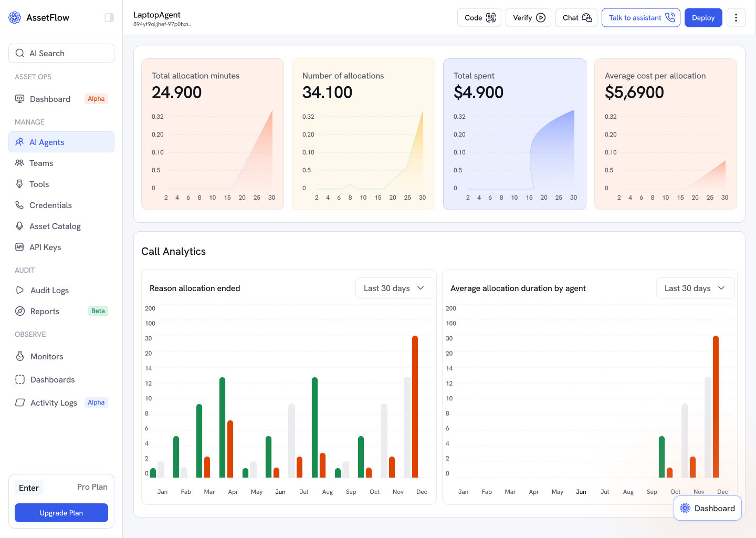The width and height of the screenshot is (756, 538).
Task: Collapse sidebar with the panel toggle icon
Action: coord(109,17)
